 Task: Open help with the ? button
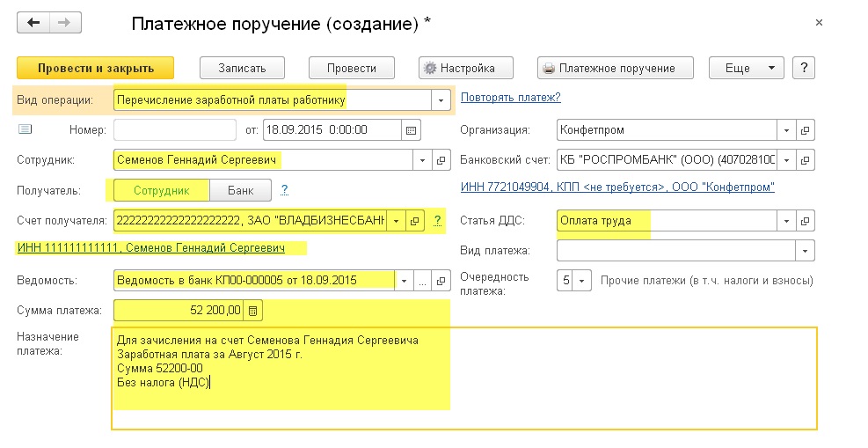(804, 68)
